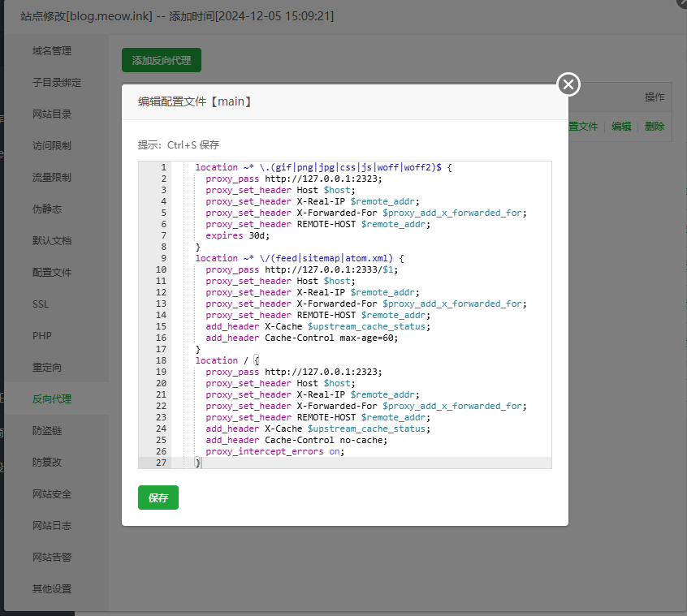Click the 编辑 link in table row
This screenshot has width=687, height=616.
(x=621, y=127)
